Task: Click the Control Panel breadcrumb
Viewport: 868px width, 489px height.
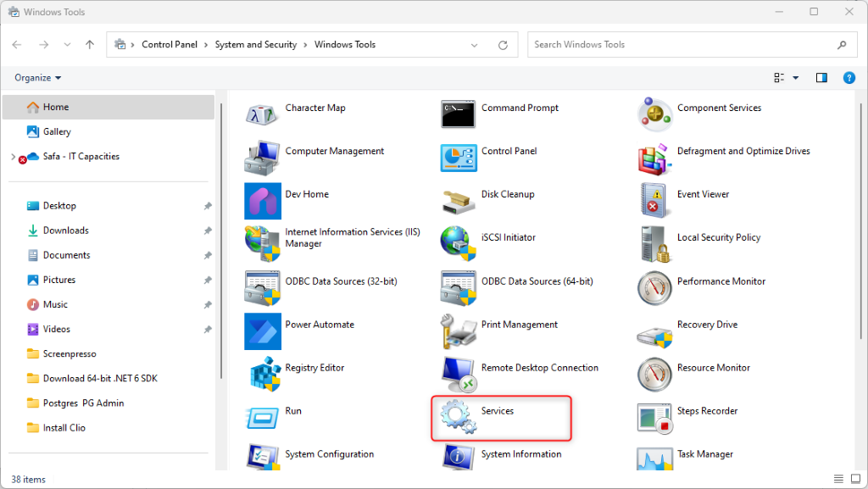Action: click(x=170, y=45)
